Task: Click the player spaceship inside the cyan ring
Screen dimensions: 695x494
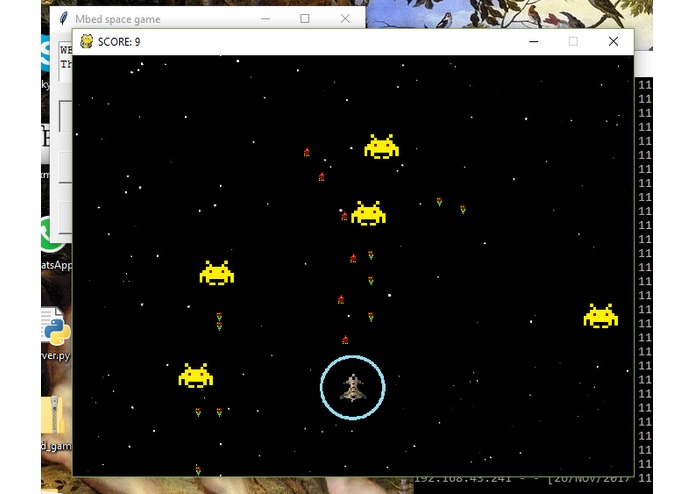Action: click(352, 388)
